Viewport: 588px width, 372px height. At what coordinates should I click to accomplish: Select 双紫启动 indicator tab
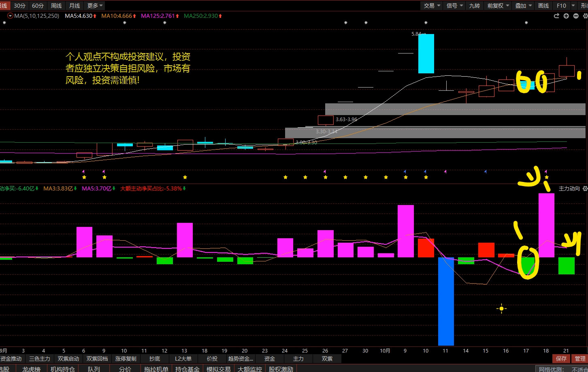pos(68,359)
